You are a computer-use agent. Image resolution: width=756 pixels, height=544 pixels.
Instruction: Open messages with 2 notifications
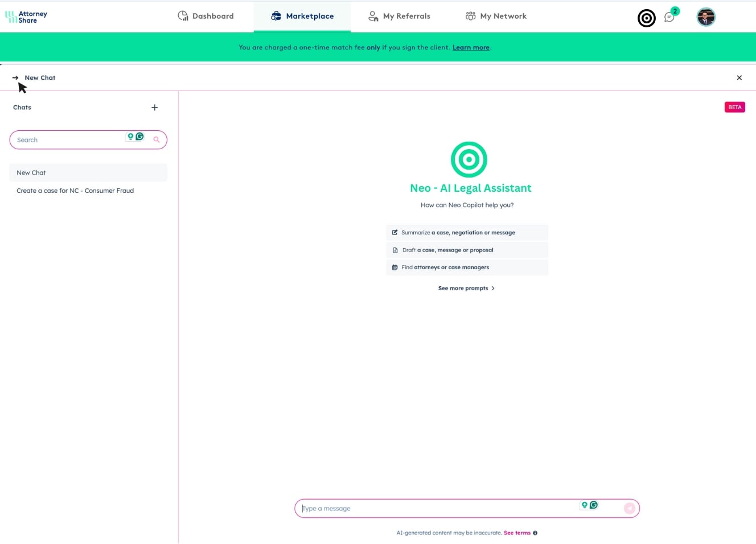tap(669, 17)
